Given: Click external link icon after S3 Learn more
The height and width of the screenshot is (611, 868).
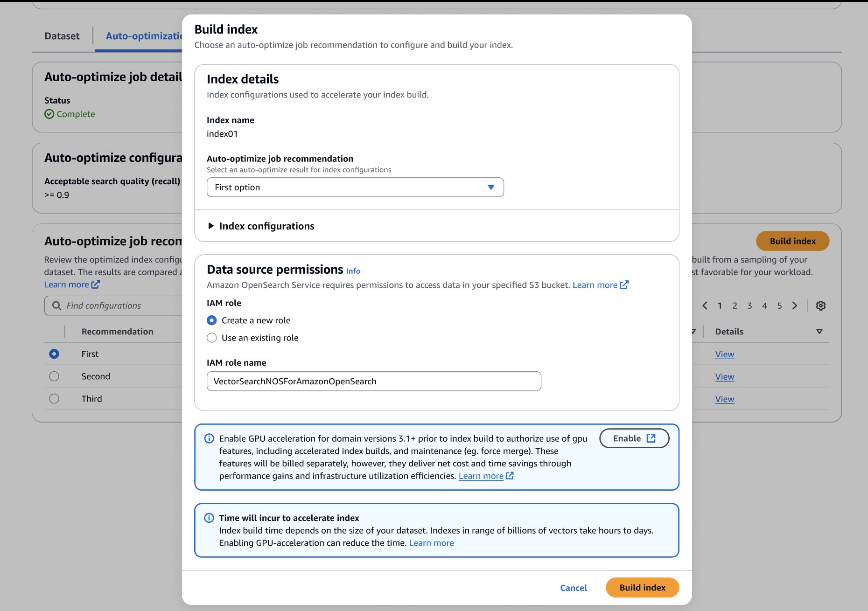Looking at the screenshot, I should tap(624, 285).
